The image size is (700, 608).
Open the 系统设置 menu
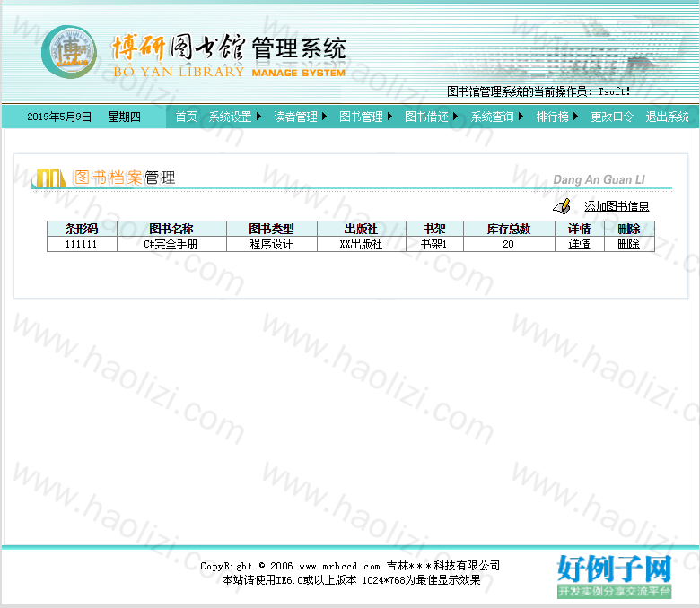pyautogui.click(x=231, y=117)
